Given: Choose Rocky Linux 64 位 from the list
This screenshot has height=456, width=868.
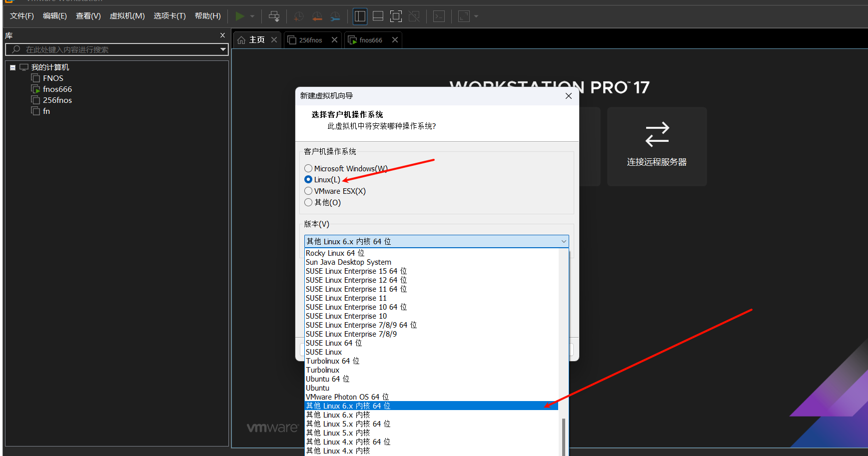Looking at the screenshot, I should tap(431, 253).
